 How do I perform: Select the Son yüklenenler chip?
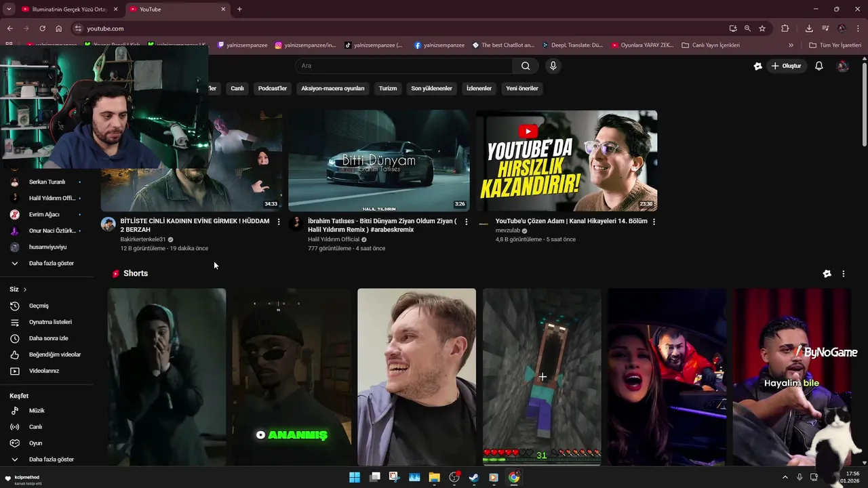(431, 88)
